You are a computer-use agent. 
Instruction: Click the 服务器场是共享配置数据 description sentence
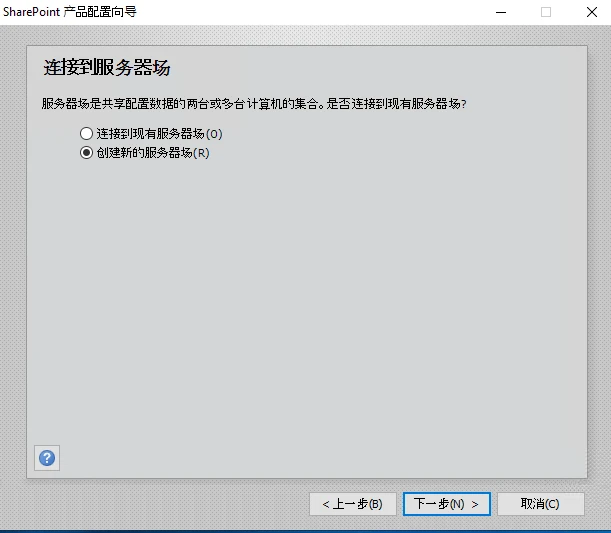pos(254,104)
